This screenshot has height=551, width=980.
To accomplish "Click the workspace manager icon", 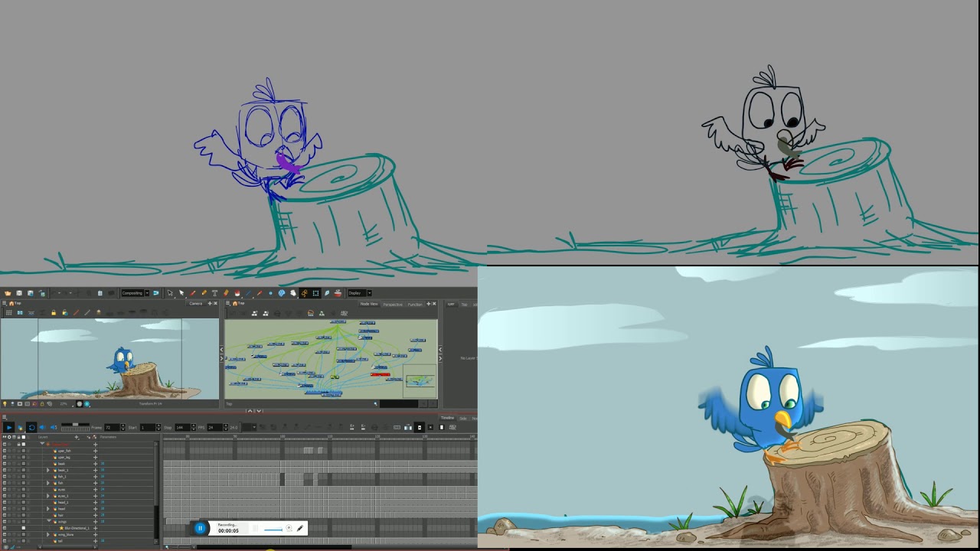I will [x=156, y=293].
